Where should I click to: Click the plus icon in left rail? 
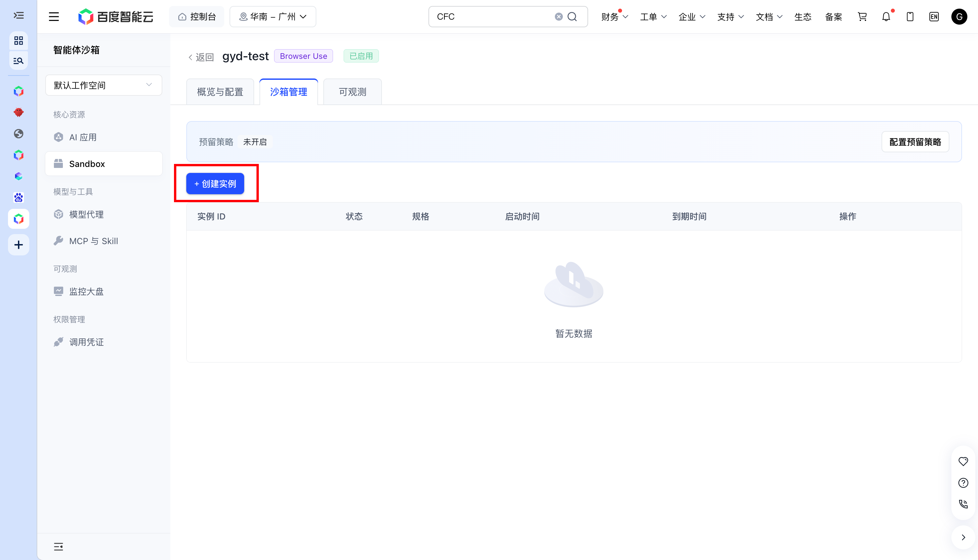[x=19, y=245]
